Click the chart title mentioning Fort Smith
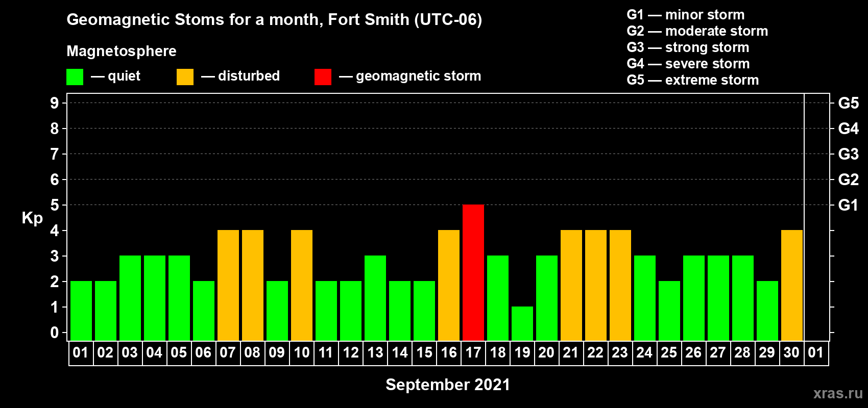Viewport: 868px width, 408px height. (x=274, y=20)
